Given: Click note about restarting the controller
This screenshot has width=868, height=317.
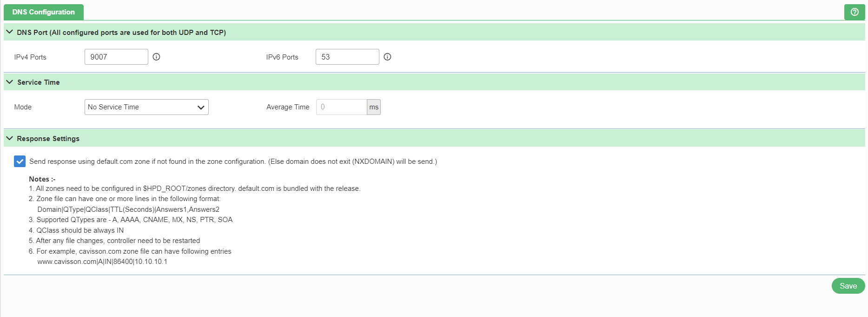Looking at the screenshot, I should (114, 241).
